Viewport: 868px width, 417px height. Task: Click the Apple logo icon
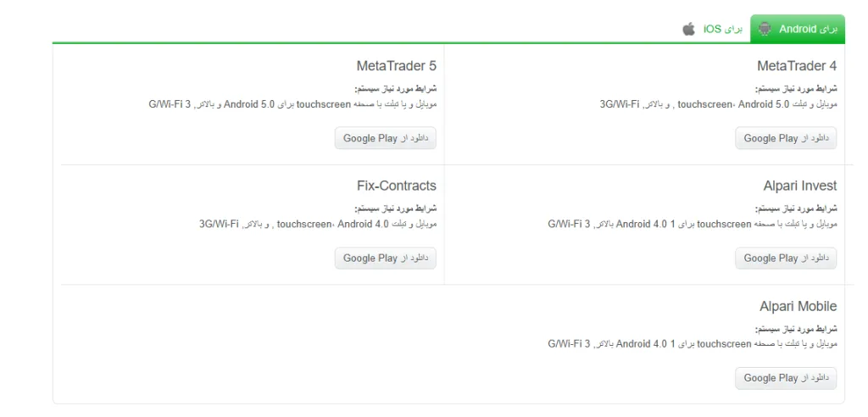tap(689, 29)
